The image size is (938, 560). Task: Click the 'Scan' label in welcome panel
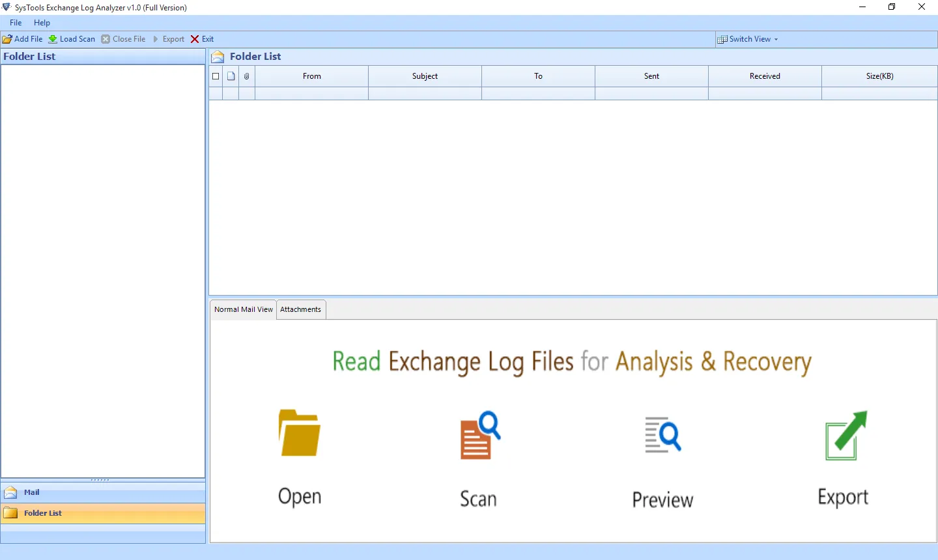click(478, 499)
